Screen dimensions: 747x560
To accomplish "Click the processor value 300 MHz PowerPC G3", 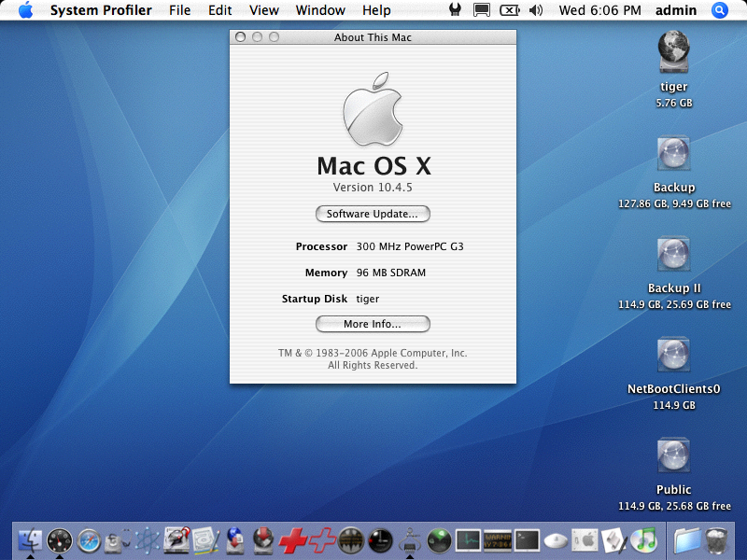I will [410, 246].
